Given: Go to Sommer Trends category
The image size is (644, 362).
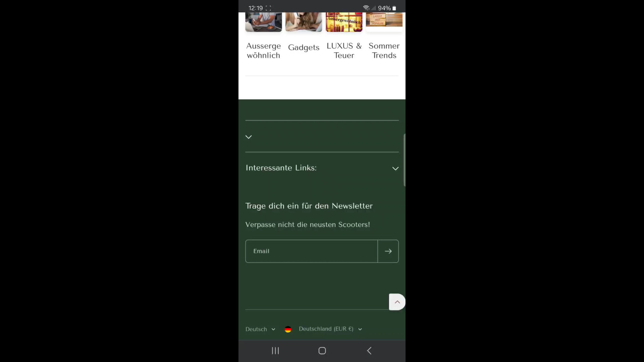Looking at the screenshot, I should pos(384,51).
